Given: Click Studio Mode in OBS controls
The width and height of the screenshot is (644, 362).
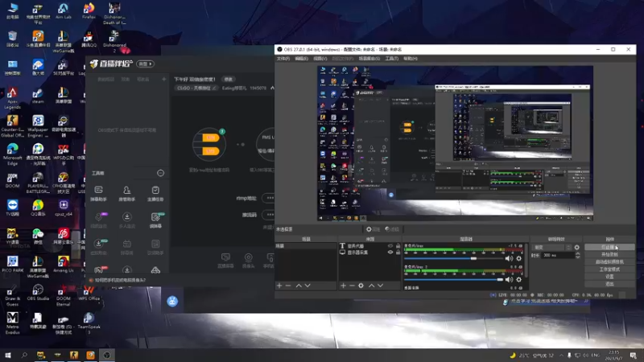Looking at the screenshot, I should pos(609,269).
